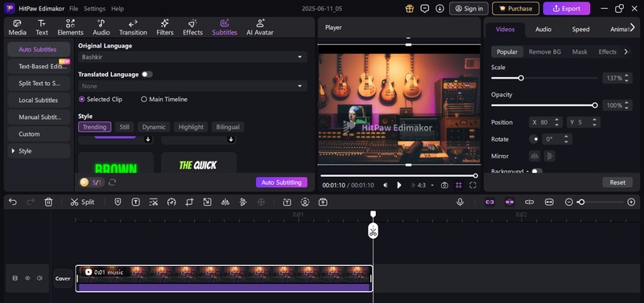Take a snapshot with camera icon in player
The width and height of the screenshot is (644, 303).
tap(444, 186)
